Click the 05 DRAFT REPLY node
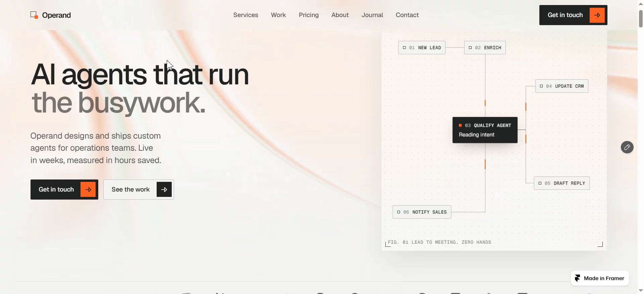644x294 pixels. tap(562, 183)
